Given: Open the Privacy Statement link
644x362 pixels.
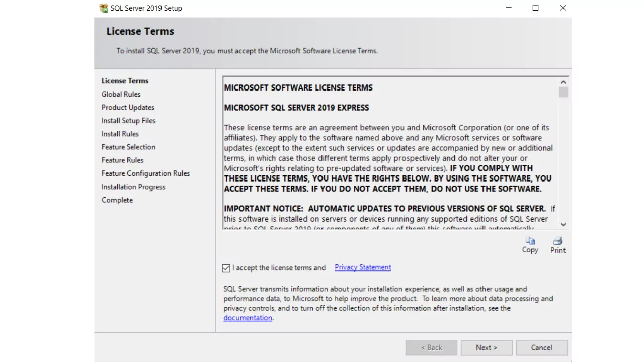Looking at the screenshot, I should coord(363,267).
